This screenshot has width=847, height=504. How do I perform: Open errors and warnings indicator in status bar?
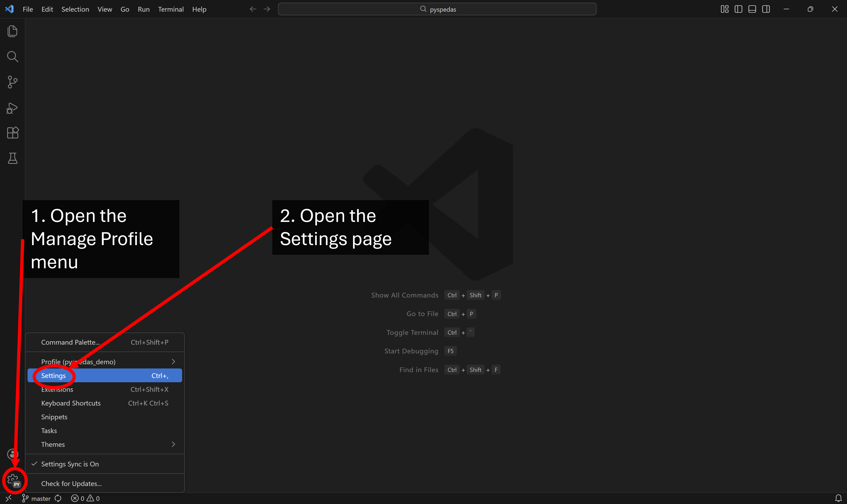(x=85, y=498)
